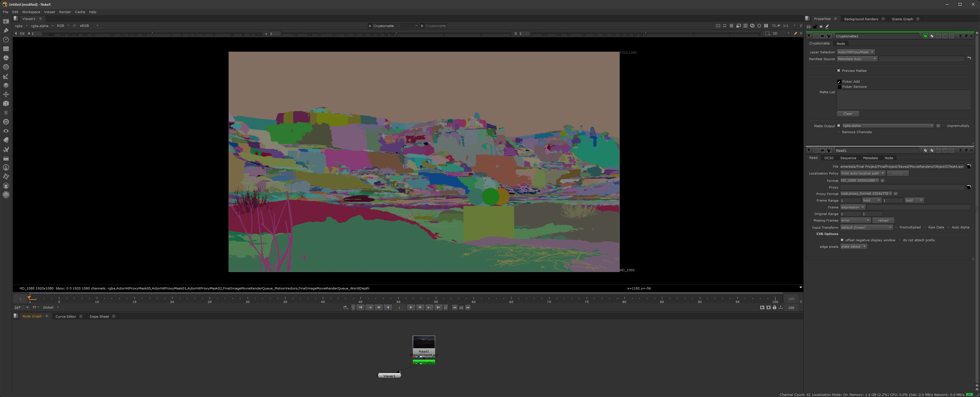Open the Metadata nodes tag icon
The width and height of the screenshot is (980, 397).
(x=6, y=140)
